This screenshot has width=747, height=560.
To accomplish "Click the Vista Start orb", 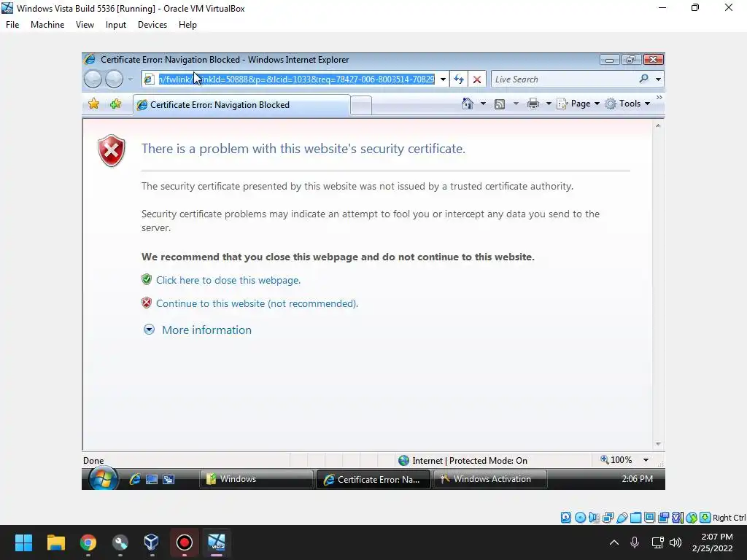I will pyautogui.click(x=103, y=478).
